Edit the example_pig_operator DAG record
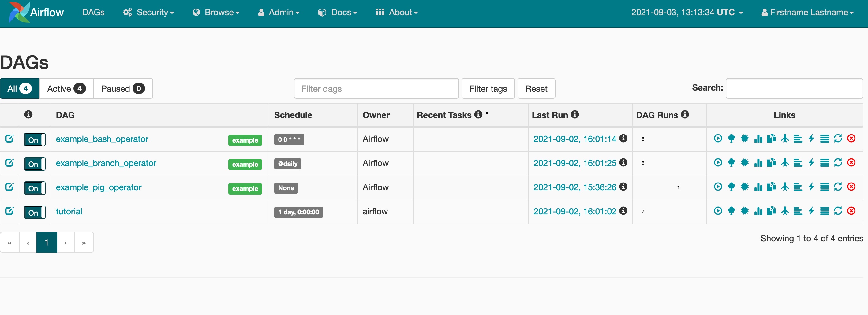Screen dimensions: 868x315 tap(9, 187)
